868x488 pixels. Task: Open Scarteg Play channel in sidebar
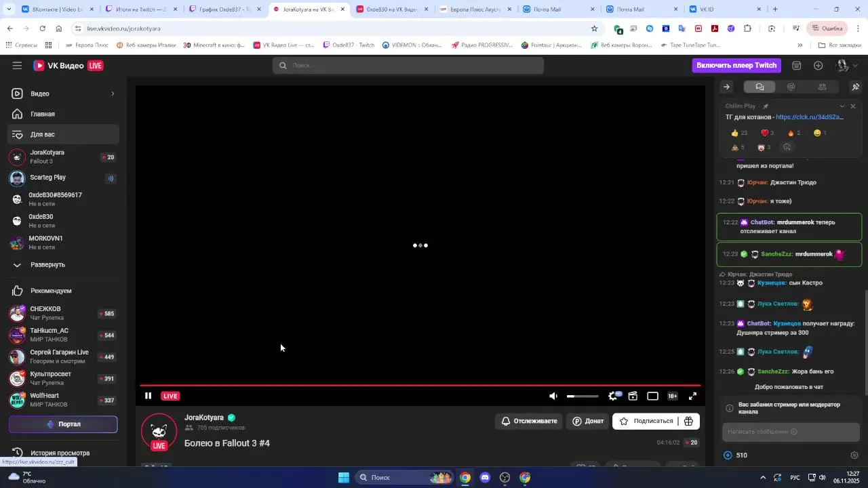point(64,178)
